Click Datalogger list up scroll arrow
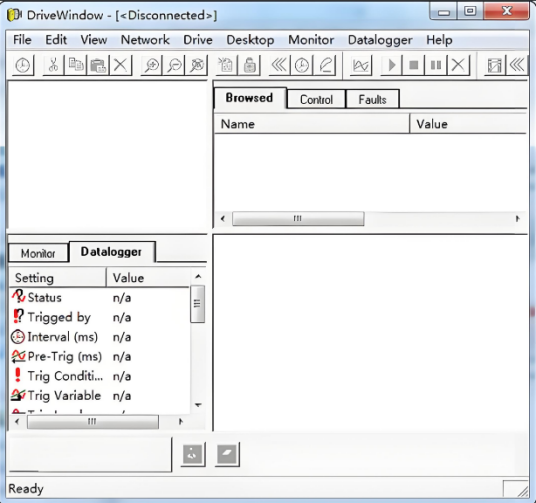 (x=198, y=276)
